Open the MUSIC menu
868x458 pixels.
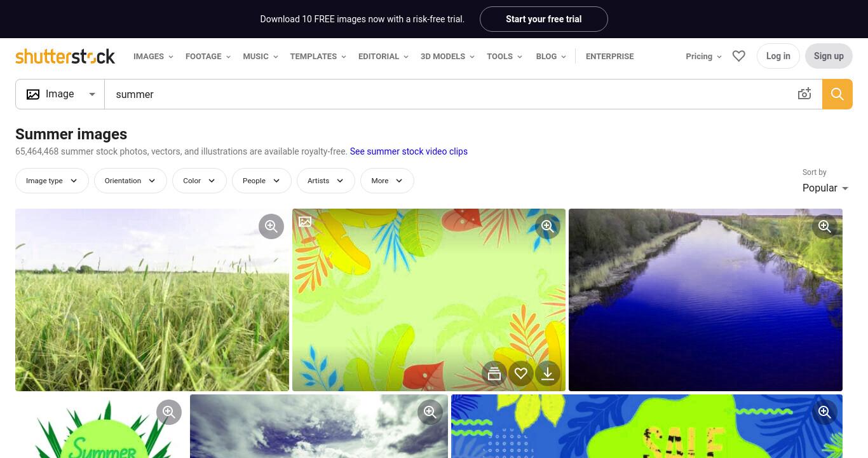coord(261,56)
